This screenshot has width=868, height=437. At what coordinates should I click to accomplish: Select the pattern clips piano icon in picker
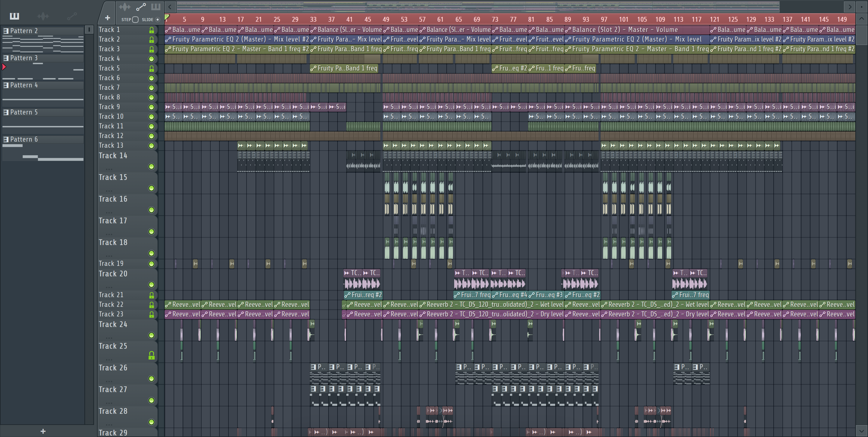tap(14, 16)
